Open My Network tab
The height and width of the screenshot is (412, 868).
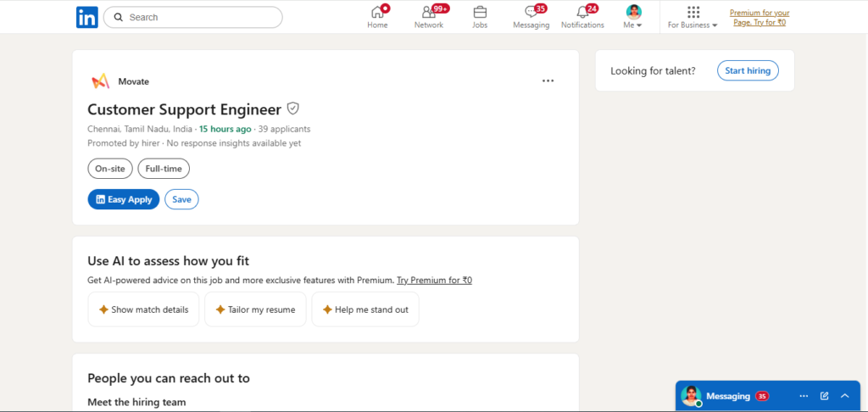(429, 17)
